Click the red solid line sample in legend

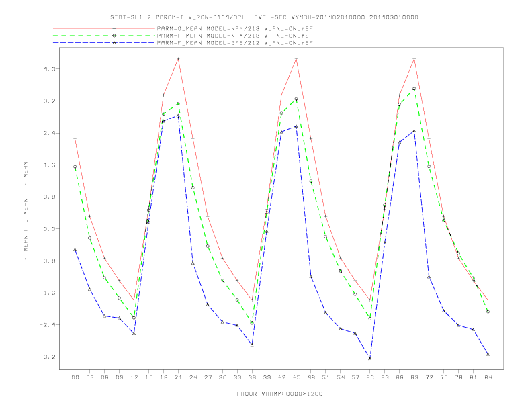[x=104, y=28]
